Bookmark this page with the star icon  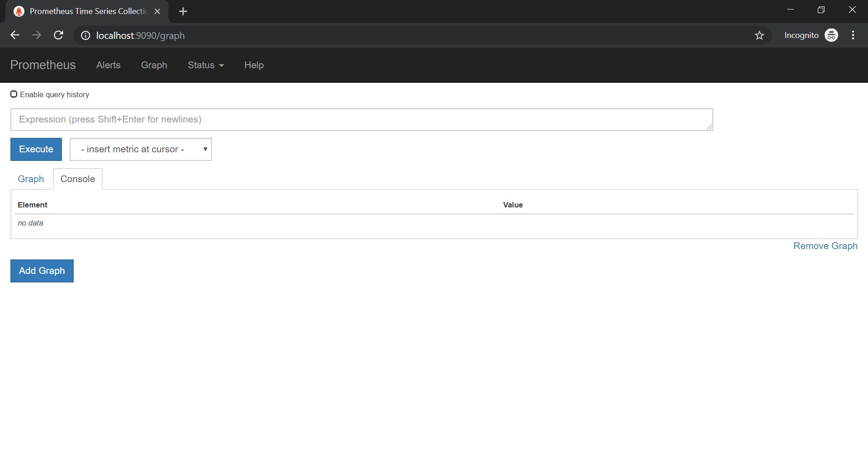pyautogui.click(x=759, y=35)
